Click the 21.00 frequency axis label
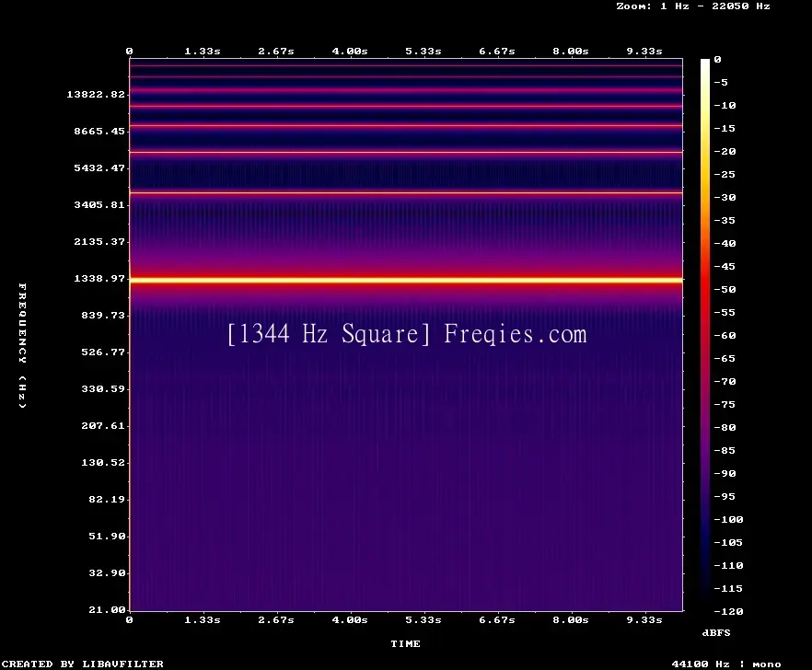812x670 pixels. tap(107, 609)
